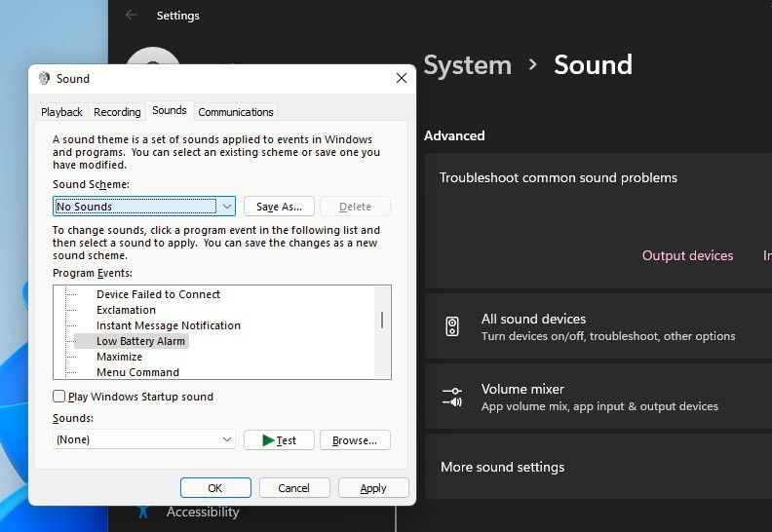Click the Volume mixer icon

pyautogui.click(x=452, y=397)
